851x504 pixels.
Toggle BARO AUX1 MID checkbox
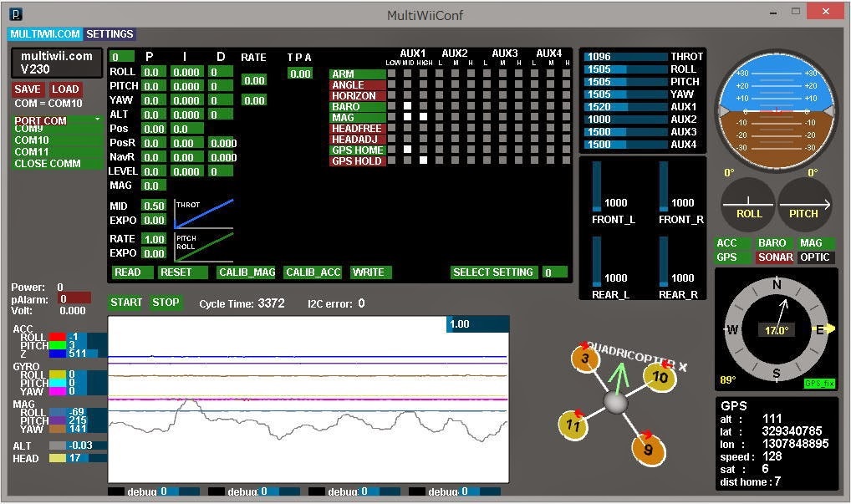tap(407, 106)
